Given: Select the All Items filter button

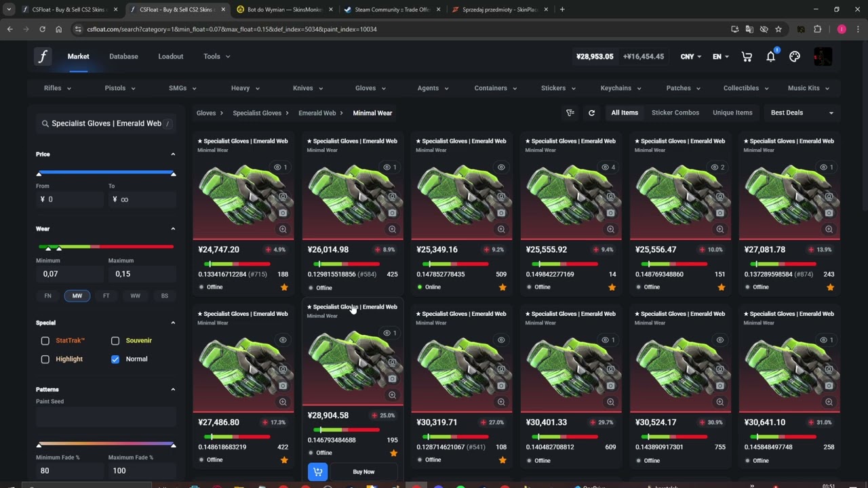Looking at the screenshot, I should click(x=625, y=113).
